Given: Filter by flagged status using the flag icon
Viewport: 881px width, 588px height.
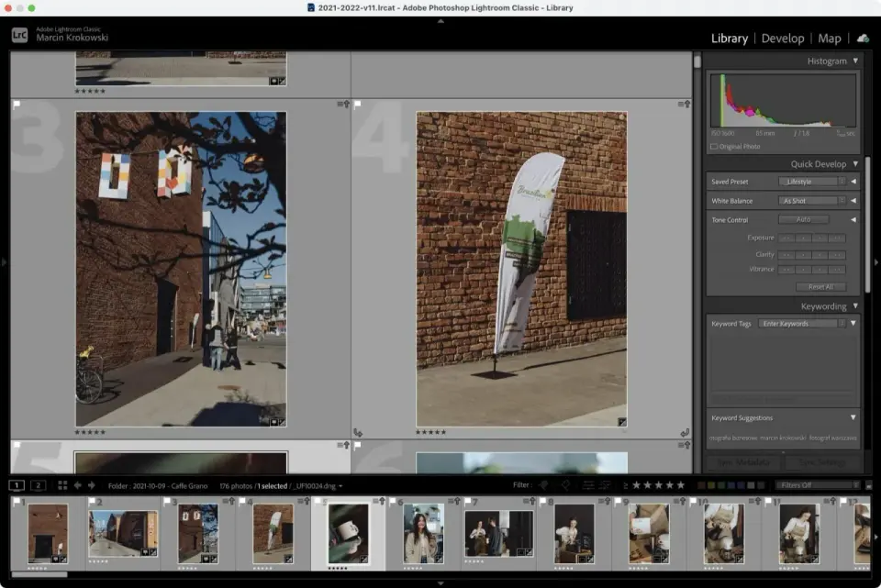Looking at the screenshot, I should 542,485.
